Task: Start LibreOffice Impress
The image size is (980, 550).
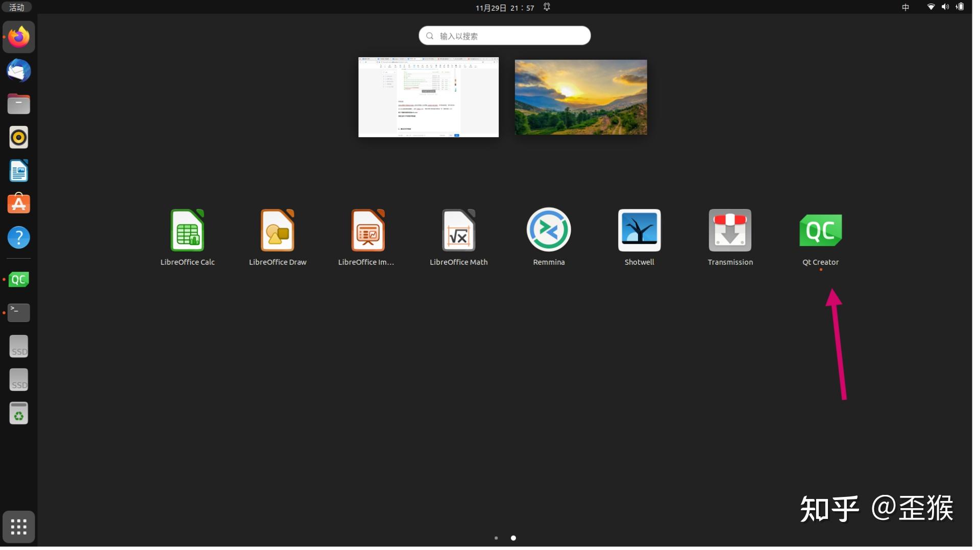Action: point(367,230)
